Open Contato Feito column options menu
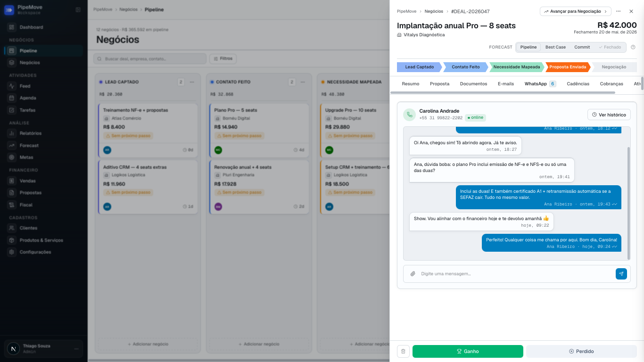The height and width of the screenshot is (362, 644). click(x=303, y=82)
